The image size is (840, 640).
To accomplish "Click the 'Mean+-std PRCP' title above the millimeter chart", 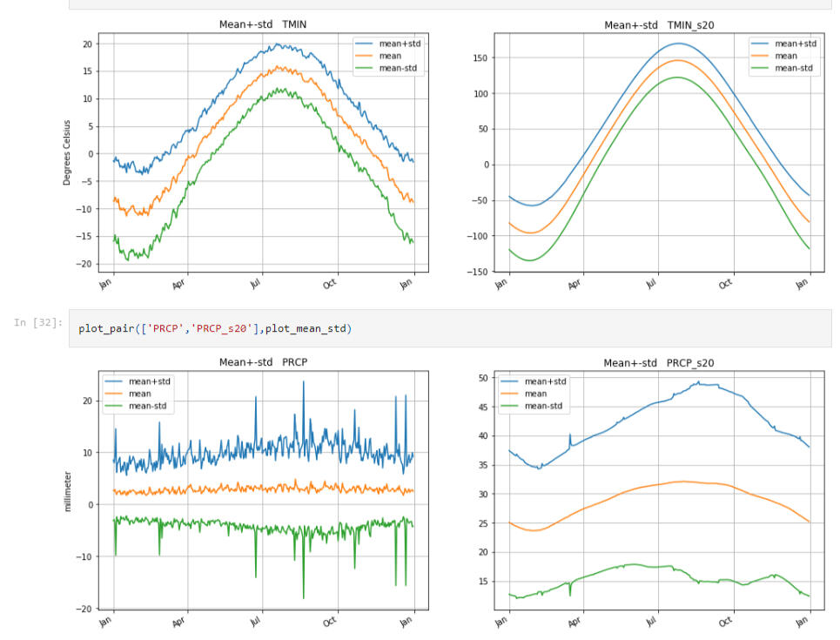I will 263,361.
